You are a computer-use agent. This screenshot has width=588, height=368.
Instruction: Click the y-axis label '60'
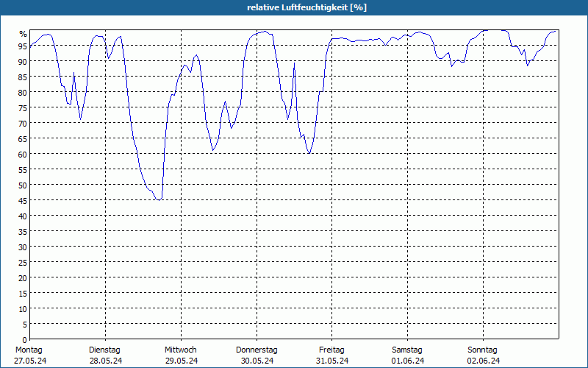[23, 154]
